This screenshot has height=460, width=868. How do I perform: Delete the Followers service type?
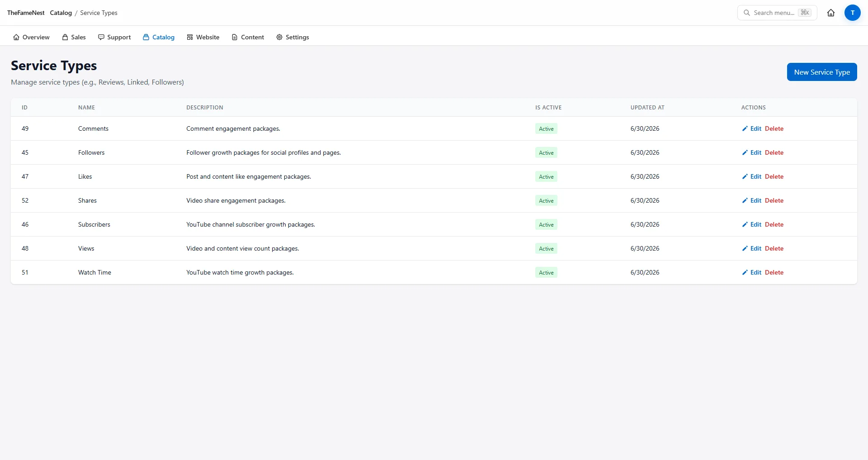pyautogui.click(x=774, y=152)
